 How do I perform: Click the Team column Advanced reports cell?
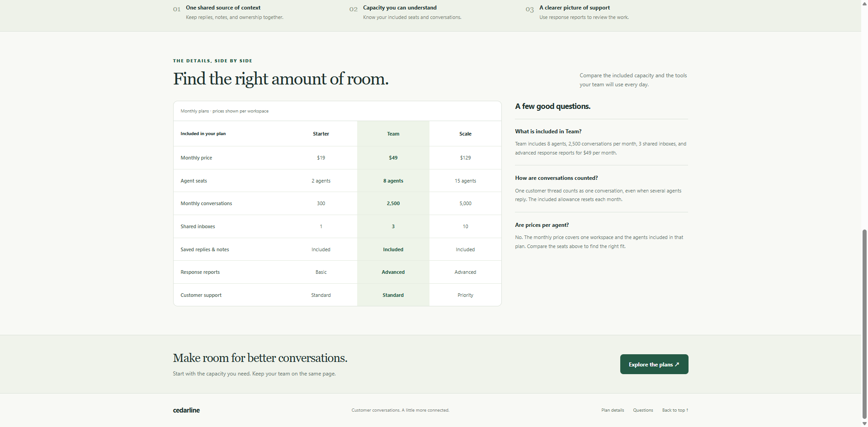pyautogui.click(x=393, y=272)
